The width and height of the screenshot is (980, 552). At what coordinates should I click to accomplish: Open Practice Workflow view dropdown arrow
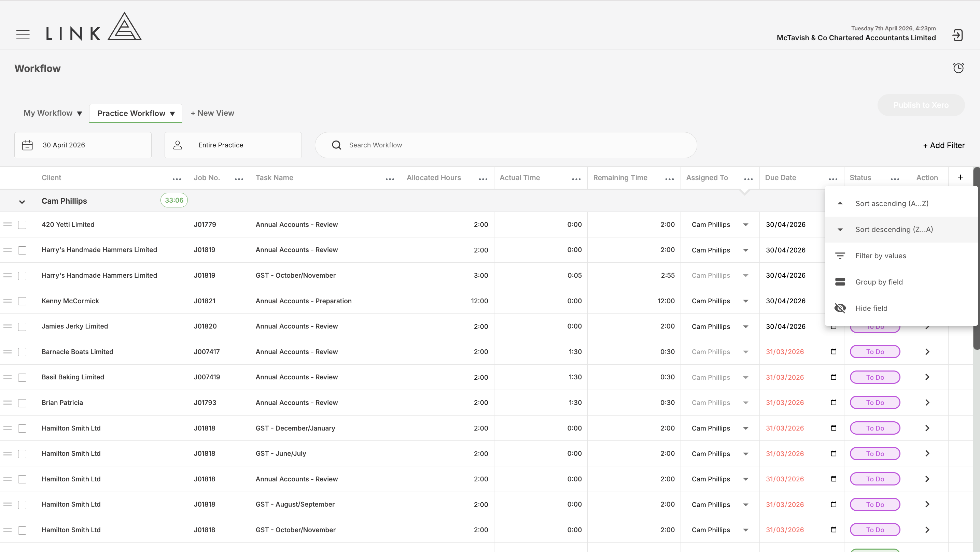(172, 114)
